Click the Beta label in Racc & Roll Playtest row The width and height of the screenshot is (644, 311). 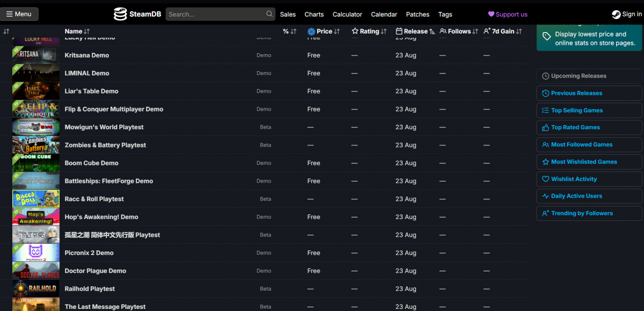point(266,199)
